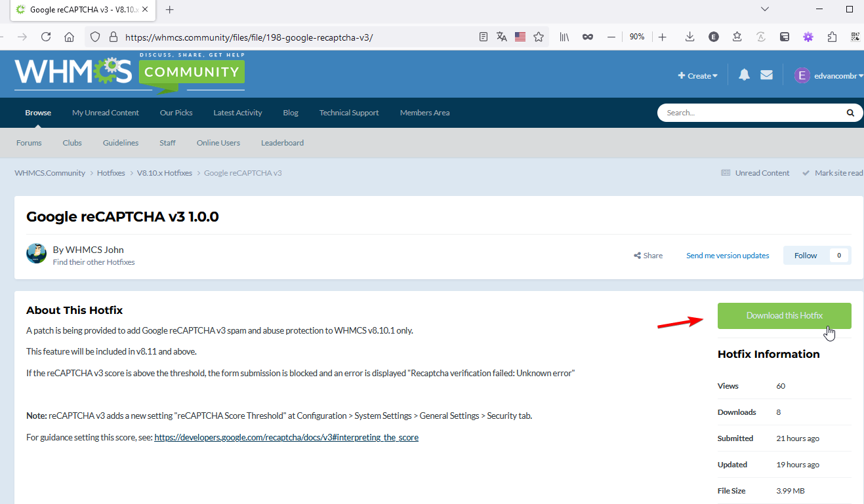Open the QR code extension icon

855,37
